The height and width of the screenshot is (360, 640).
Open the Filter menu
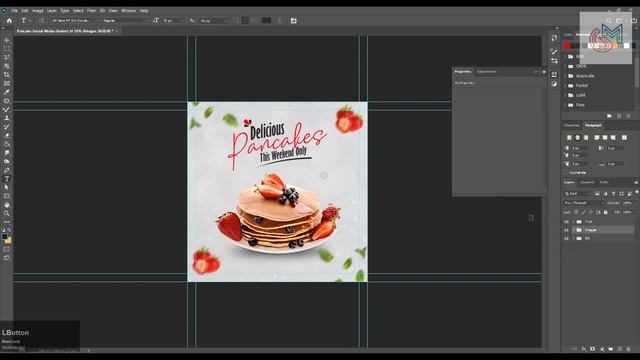click(x=91, y=11)
